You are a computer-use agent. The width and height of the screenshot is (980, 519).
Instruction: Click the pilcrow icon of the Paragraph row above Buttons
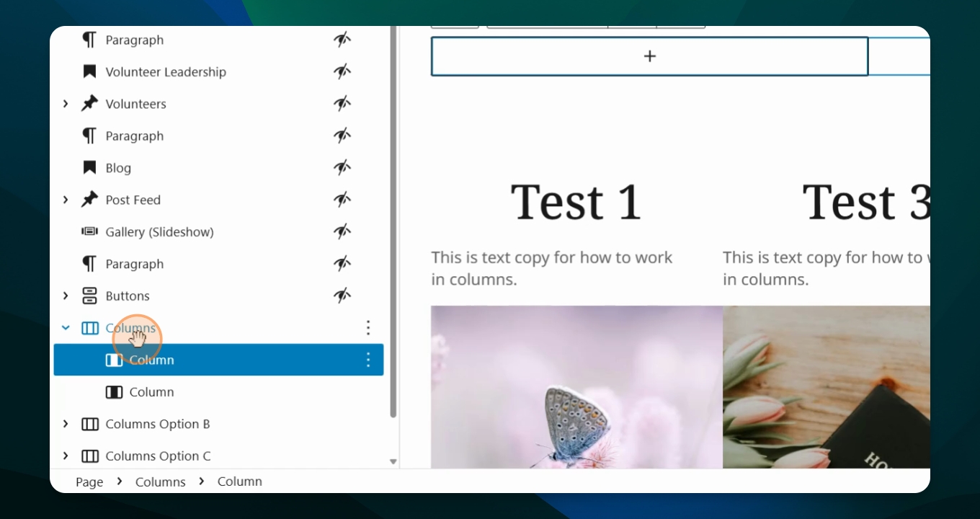click(89, 264)
